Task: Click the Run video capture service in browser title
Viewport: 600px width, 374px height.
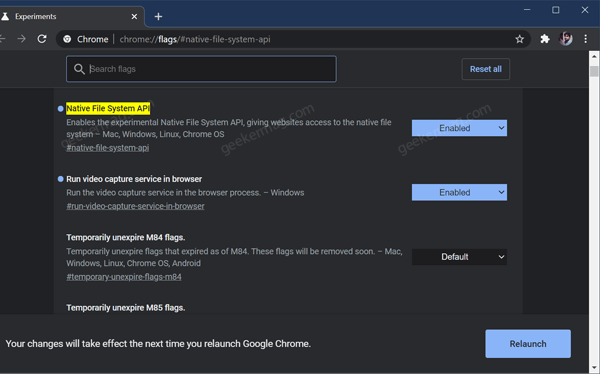Action: (134, 179)
